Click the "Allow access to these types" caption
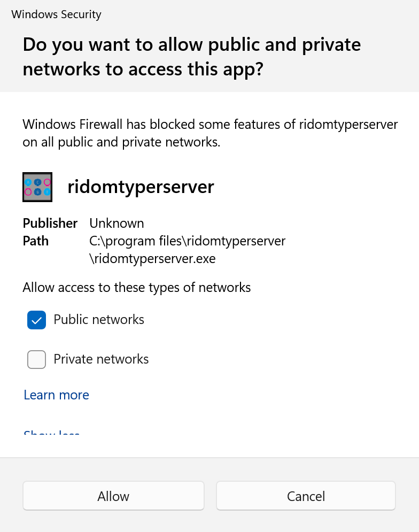419x532 pixels. tap(136, 288)
